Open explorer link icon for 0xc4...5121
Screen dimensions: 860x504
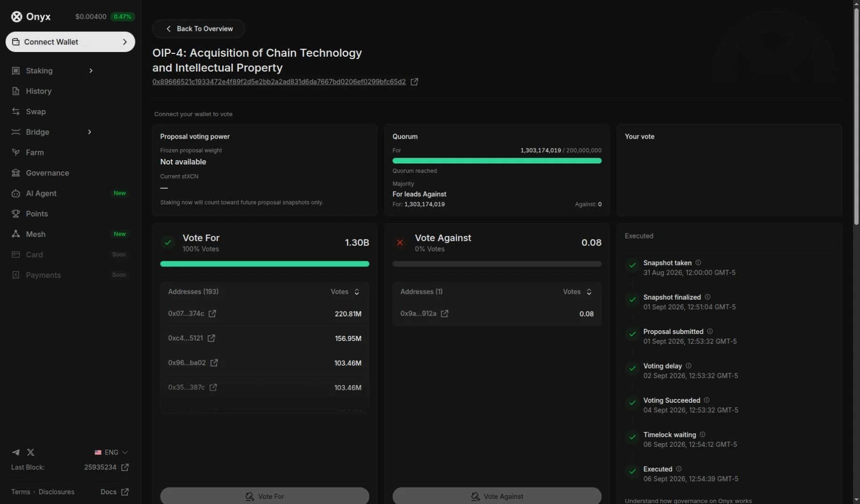point(211,338)
